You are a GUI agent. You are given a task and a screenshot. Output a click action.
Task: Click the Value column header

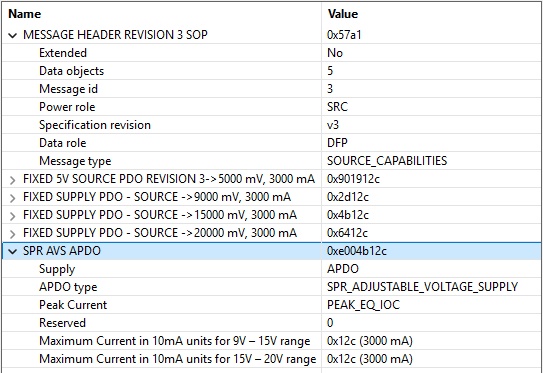point(431,14)
